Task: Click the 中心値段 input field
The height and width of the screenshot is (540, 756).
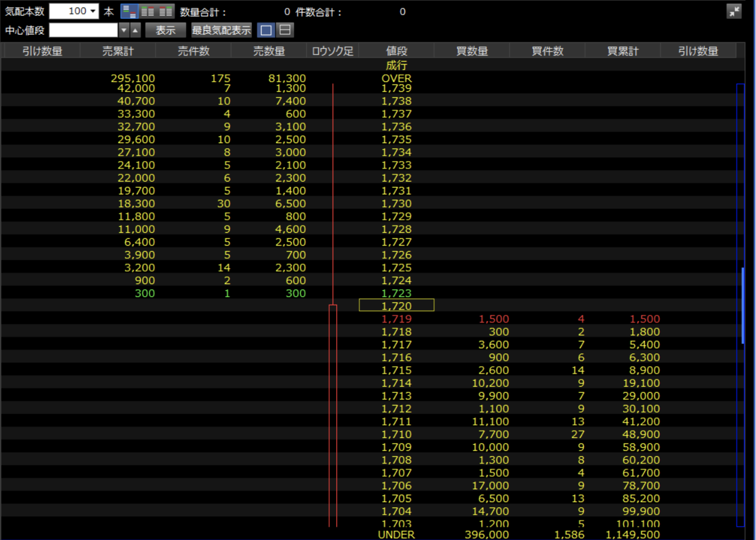Action: pyautogui.click(x=83, y=30)
